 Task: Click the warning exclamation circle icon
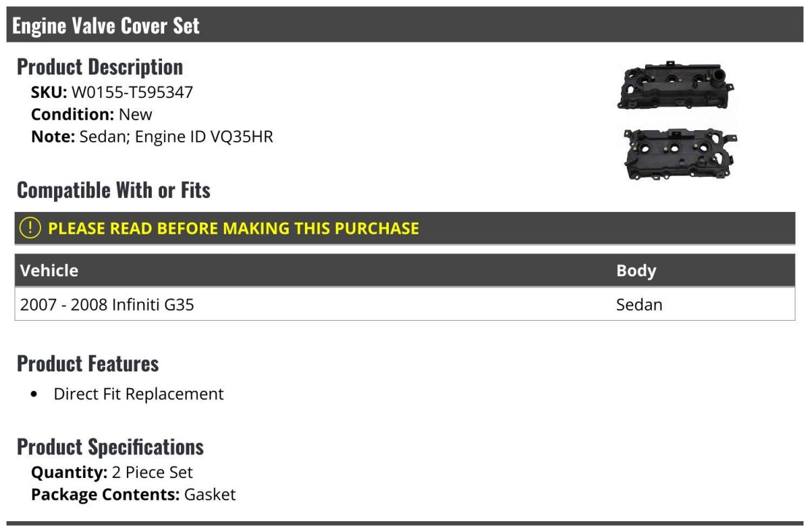pos(30,228)
